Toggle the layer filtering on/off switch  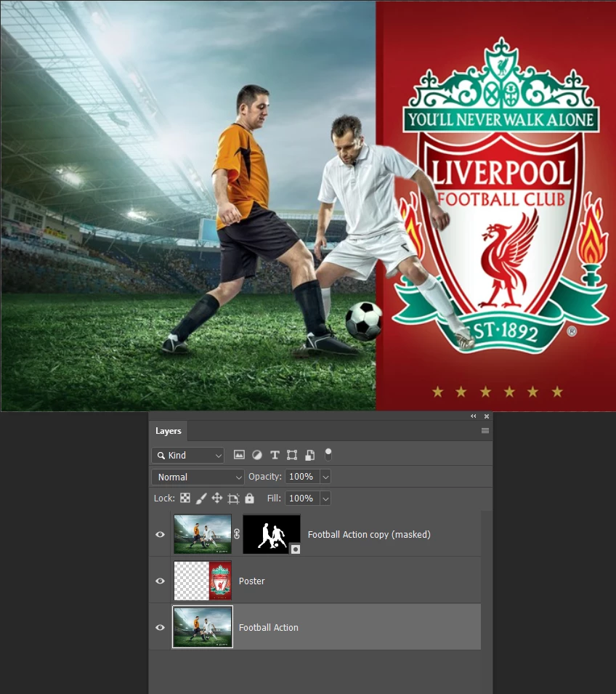coord(328,454)
